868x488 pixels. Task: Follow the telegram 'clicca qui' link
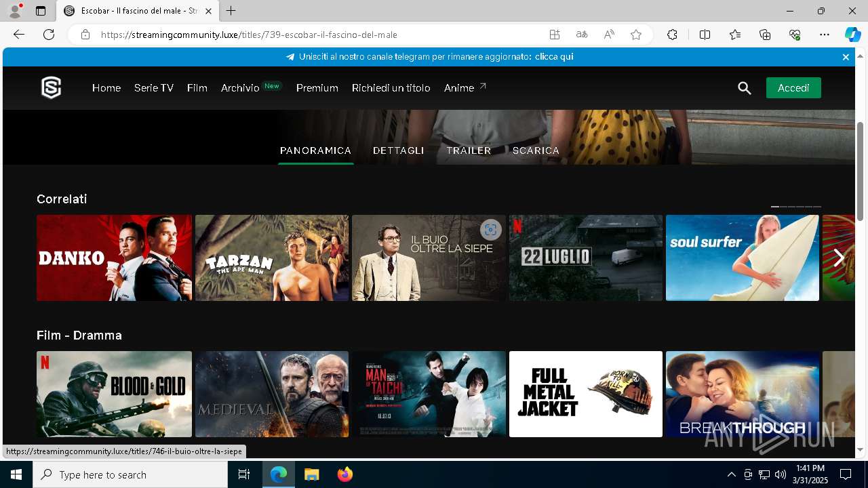(x=554, y=57)
